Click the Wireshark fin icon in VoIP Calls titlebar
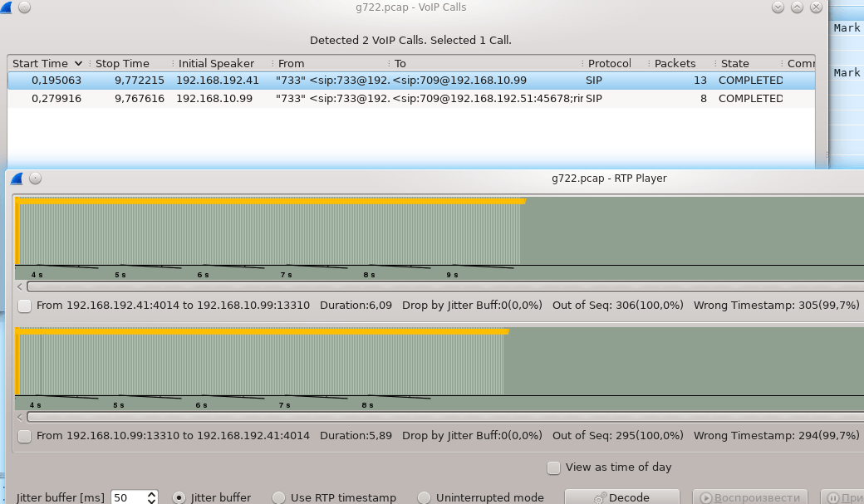Screen dimensions: 864x504 (x=6, y=7)
